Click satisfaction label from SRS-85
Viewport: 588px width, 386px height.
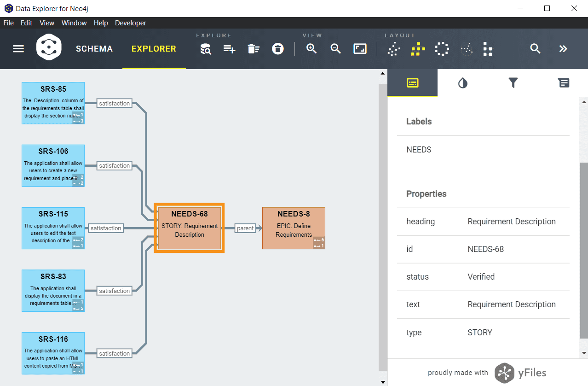pos(114,103)
